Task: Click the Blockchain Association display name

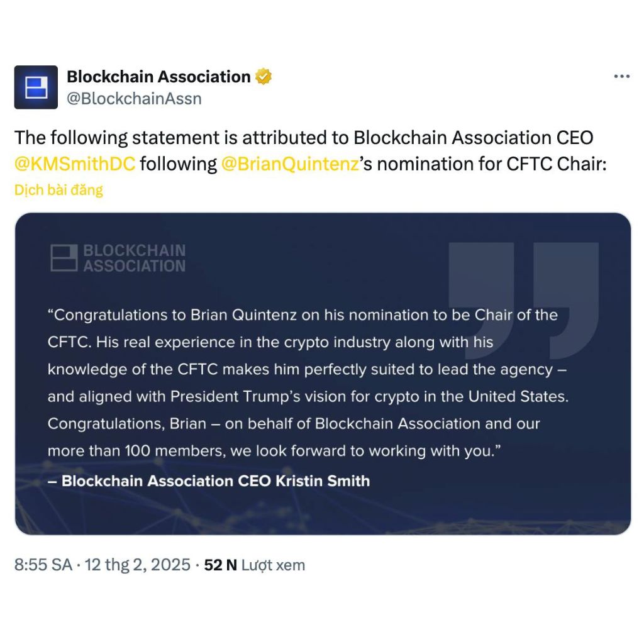Action: click(x=158, y=77)
